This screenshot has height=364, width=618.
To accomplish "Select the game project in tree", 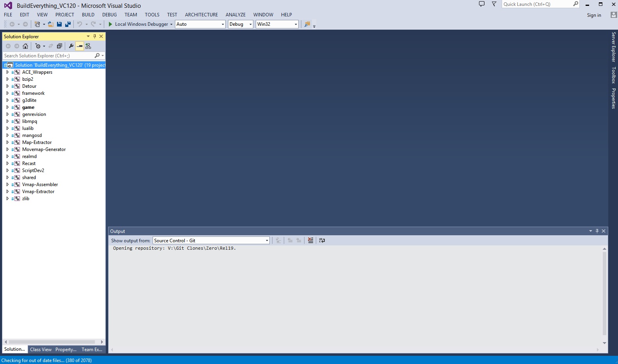I will coord(28,107).
